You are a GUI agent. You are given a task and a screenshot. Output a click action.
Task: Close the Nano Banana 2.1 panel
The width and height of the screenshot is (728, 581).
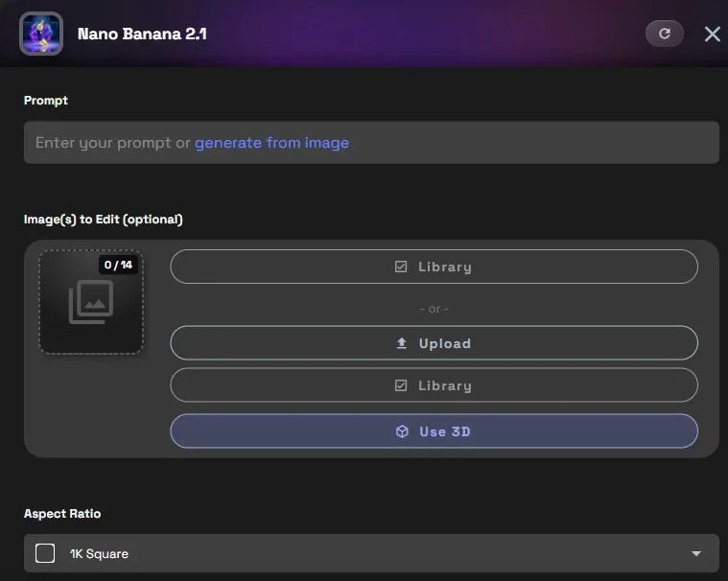click(713, 34)
